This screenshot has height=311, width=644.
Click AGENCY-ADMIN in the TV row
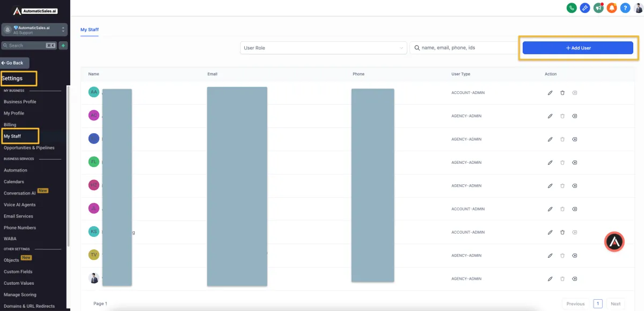coord(466,255)
